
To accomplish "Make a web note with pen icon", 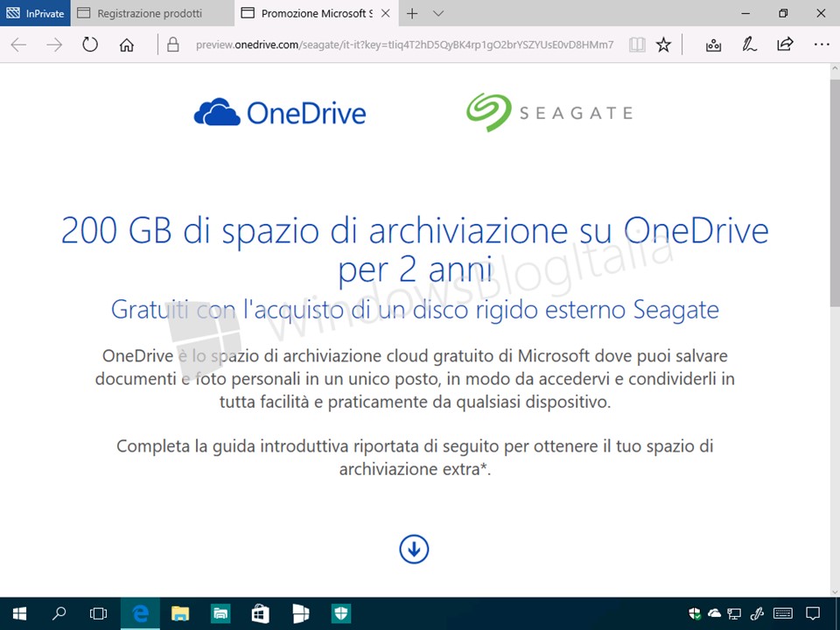I will [749, 45].
